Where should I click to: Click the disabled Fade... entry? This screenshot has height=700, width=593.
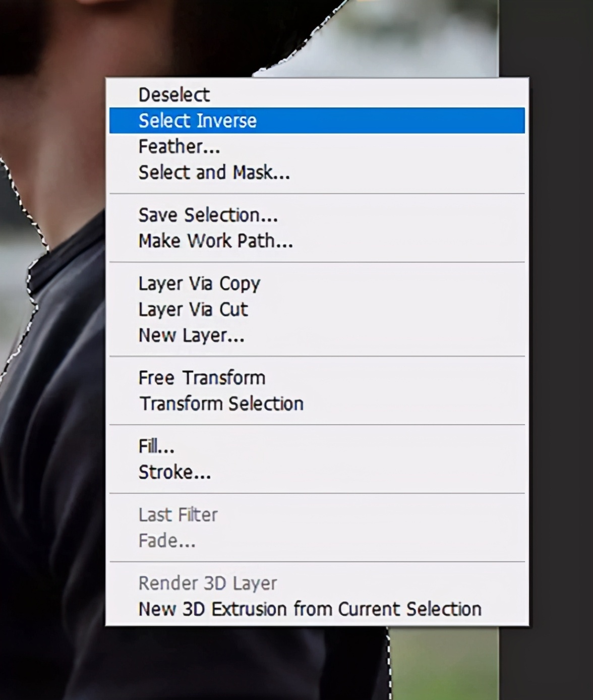tap(167, 541)
